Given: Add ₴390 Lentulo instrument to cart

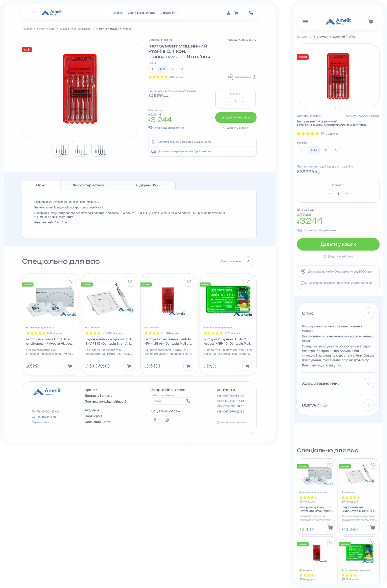Looking at the screenshot, I should 188,366.
